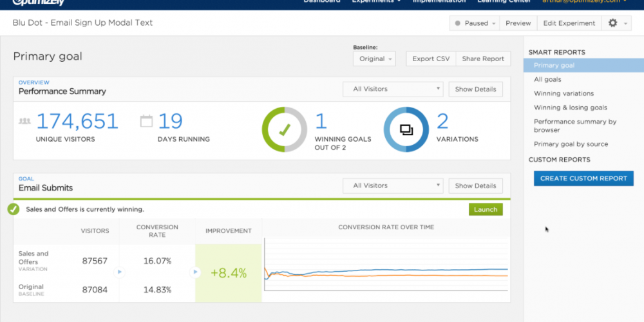The height and width of the screenshot is (322, 644).
Task: Select Primary goal smart report
Action: point(583,65)
